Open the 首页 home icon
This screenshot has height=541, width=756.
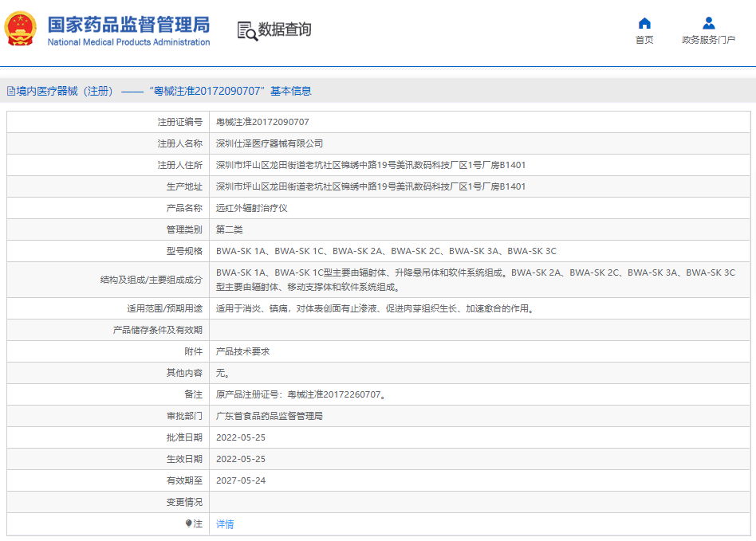[644, 23]
